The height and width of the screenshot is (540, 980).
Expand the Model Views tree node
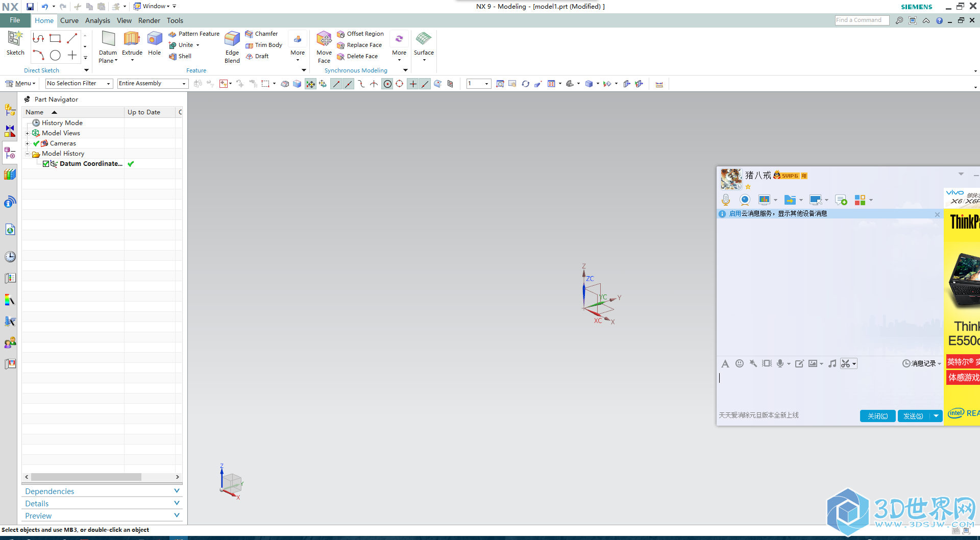[x=28, y=133]
